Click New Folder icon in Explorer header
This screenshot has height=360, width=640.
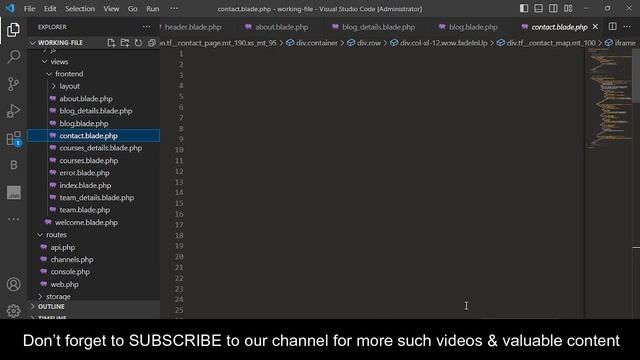[x=124, y=42]
